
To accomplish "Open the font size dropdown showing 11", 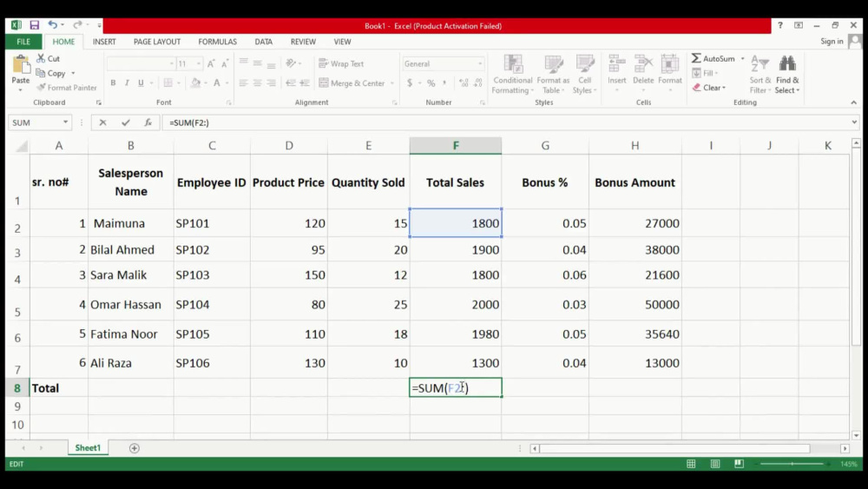I will (198, 63).
